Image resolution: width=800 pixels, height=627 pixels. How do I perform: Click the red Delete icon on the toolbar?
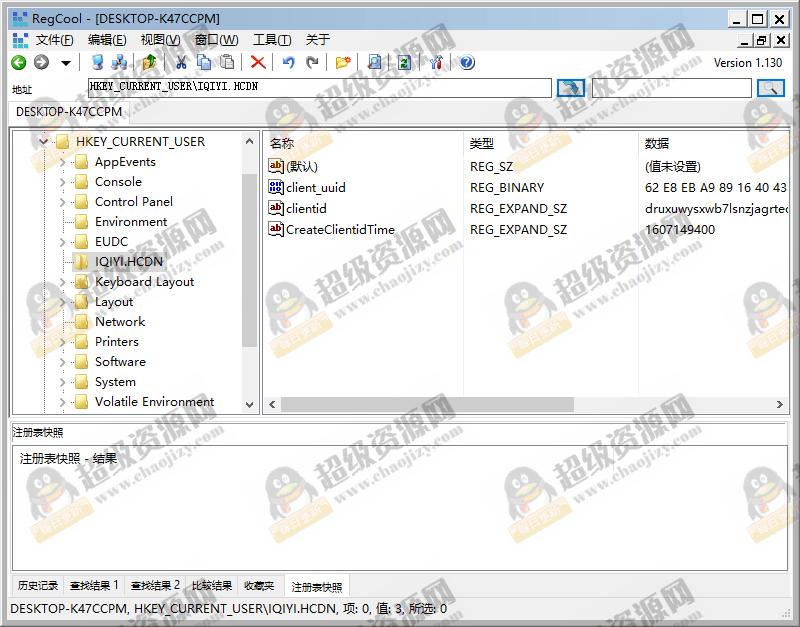click(x=258, y=62)
